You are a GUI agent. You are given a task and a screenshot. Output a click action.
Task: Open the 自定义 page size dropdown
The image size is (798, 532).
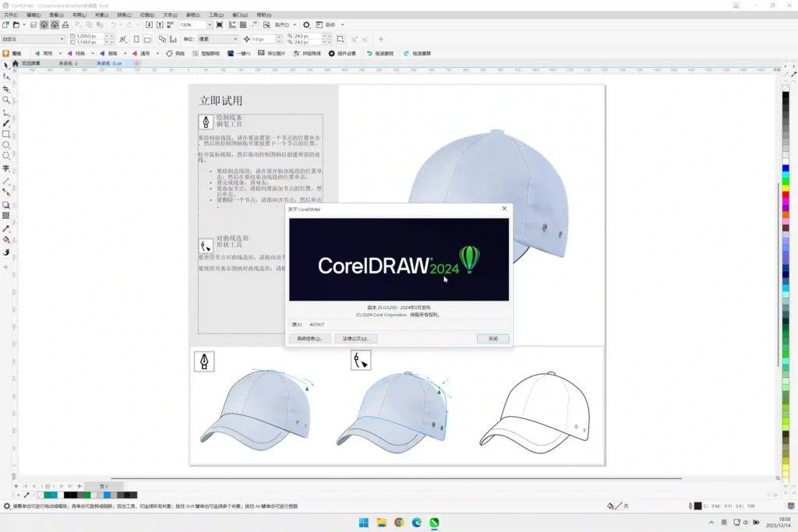point(34,39)
